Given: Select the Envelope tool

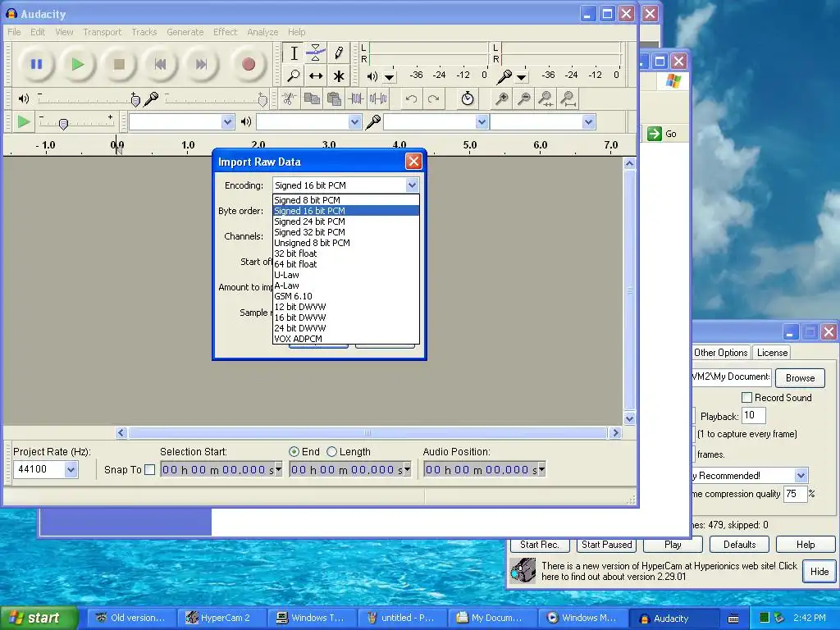Looking at the screenshot, I should pos(316,53).
